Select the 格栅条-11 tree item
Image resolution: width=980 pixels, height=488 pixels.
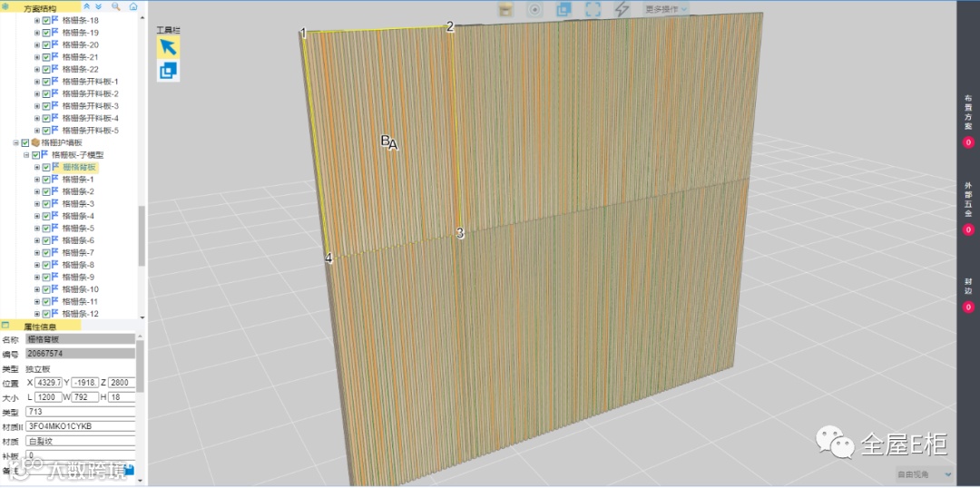pos(81,301)
